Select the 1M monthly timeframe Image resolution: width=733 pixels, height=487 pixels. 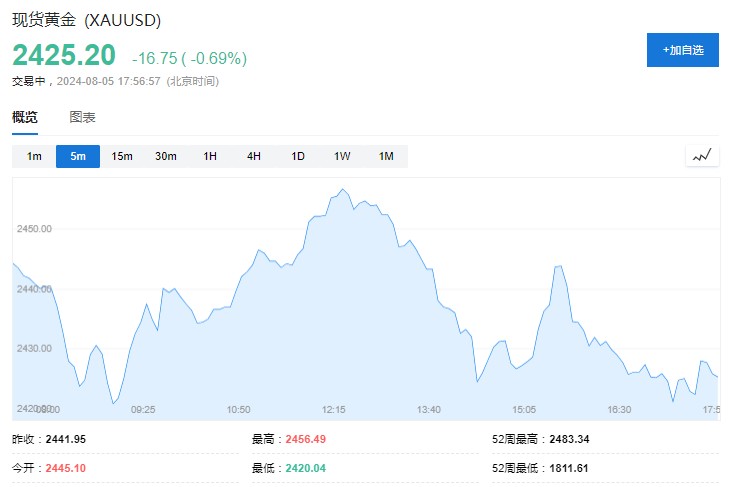pos(386,156)
